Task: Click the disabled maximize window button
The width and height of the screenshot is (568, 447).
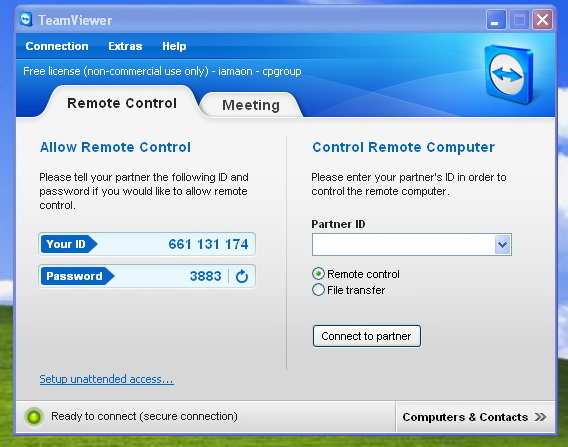Action: click(519, 20)
